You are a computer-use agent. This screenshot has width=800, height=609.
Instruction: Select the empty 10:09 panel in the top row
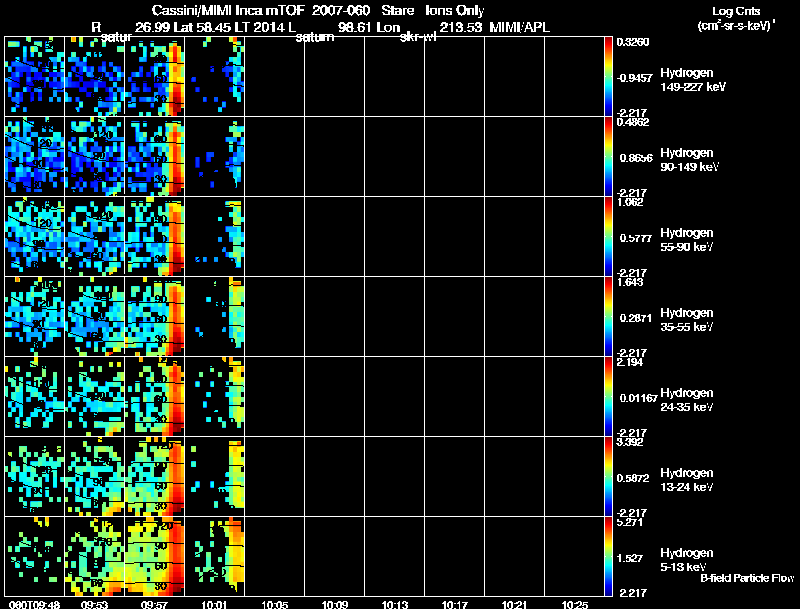pos(334,75)
